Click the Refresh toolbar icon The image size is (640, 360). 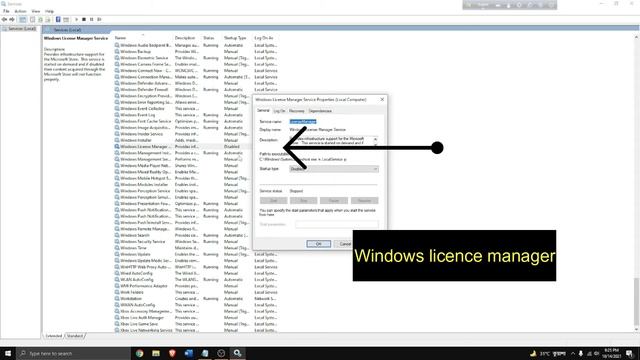pos(40,19)
